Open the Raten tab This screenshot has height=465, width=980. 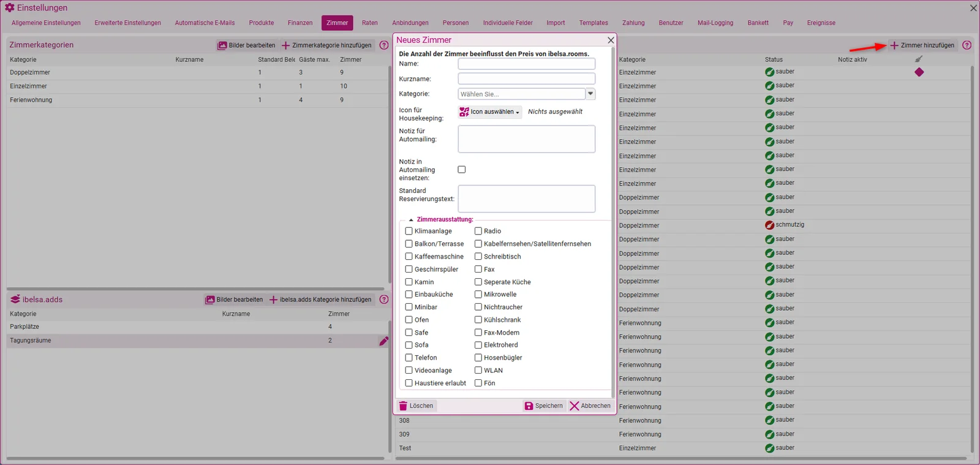coord(370,23)
